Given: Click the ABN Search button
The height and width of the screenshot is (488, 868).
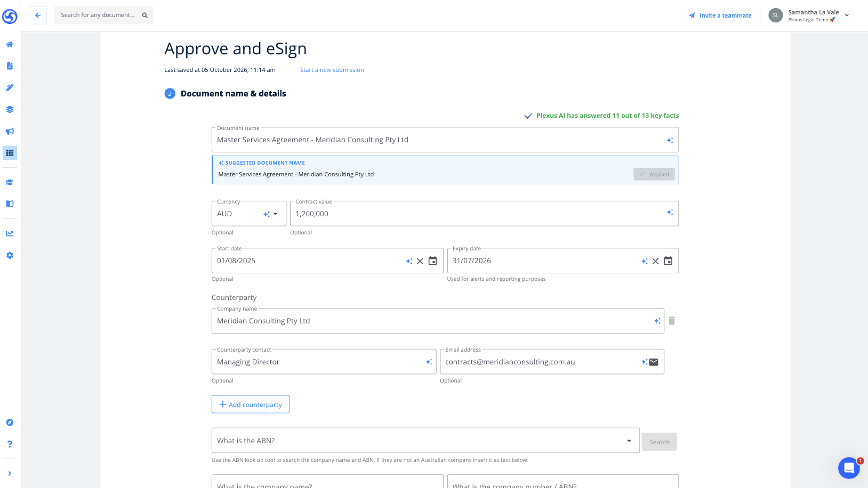Looking at the screenshot, I should pyautogui.click(x=660, y=442).
